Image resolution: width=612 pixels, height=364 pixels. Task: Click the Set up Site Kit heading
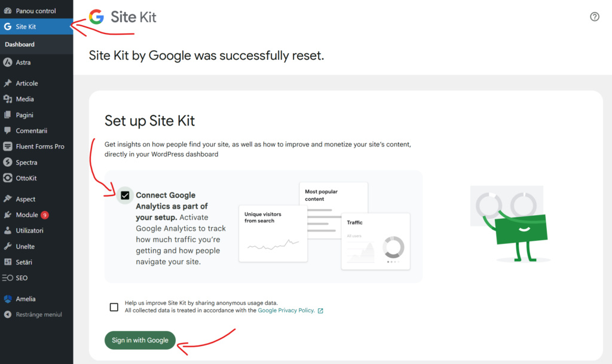coord(149,121)
